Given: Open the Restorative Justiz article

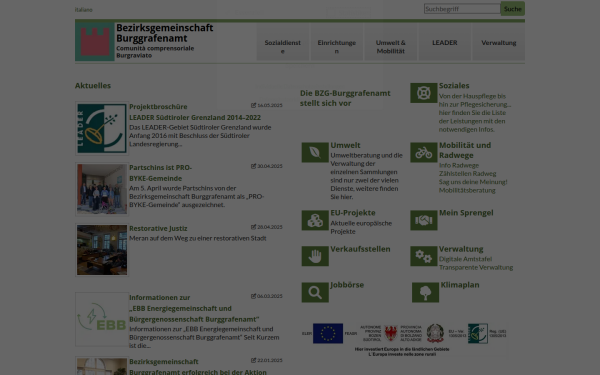Looking at the screenshot, I should coord(158,228).
